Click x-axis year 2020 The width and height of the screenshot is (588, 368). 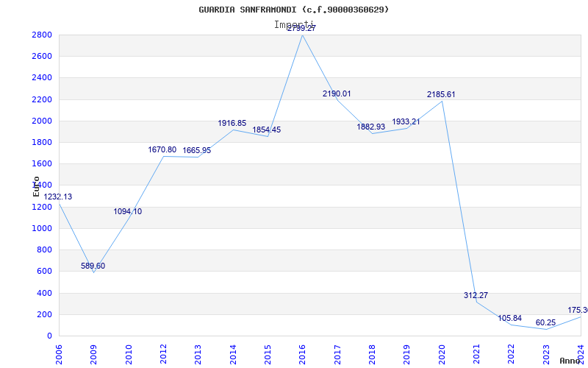[442, 355]
